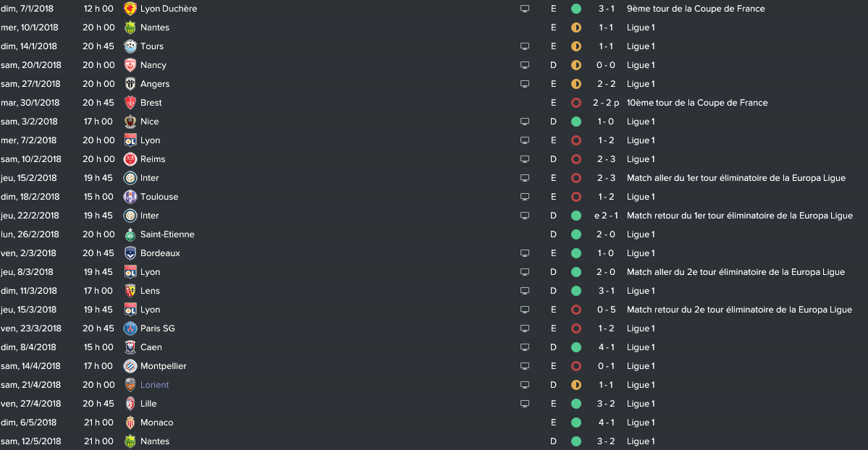The width and height of the screenshot is (868, 450).
Task: Click the red loss indicator for Brest match
Action: click(x=576, y=103)
